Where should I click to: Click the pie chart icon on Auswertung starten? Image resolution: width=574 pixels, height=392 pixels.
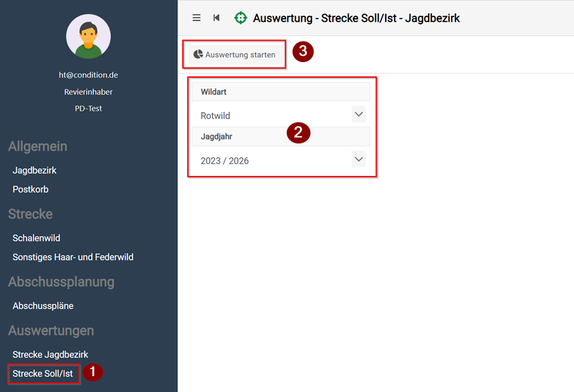tap(198, 55)
